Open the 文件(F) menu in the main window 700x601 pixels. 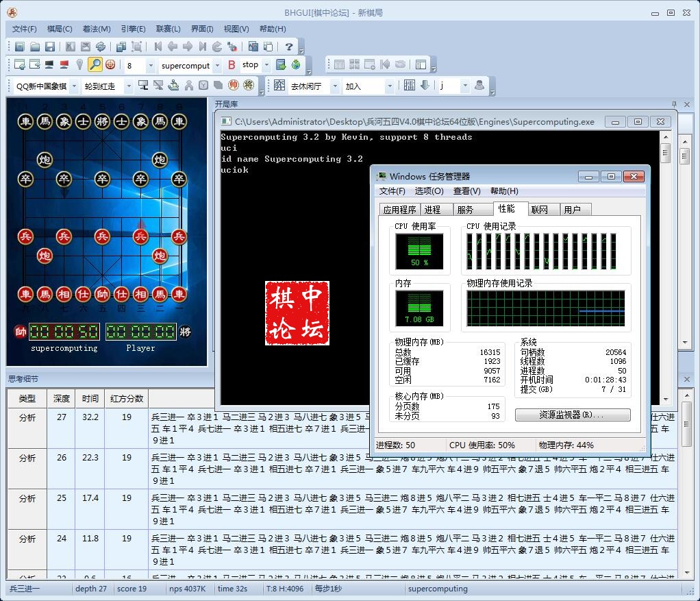[x=24, y=29]
